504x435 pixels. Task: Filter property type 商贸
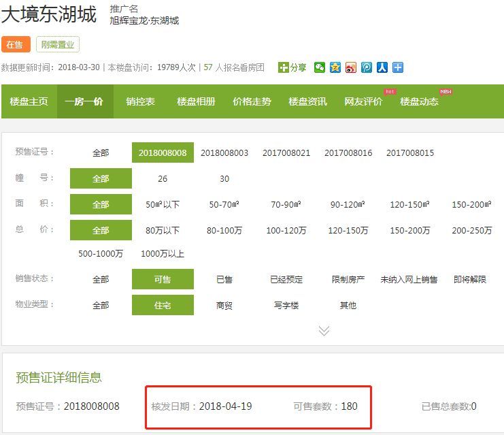[224, 305]
